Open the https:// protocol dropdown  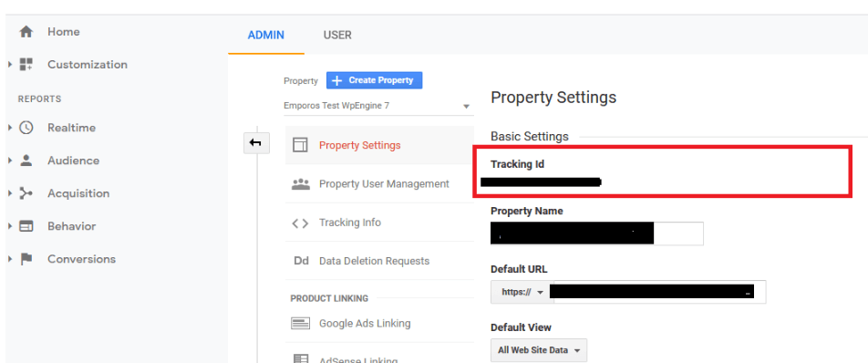click(x=521, y=292)
